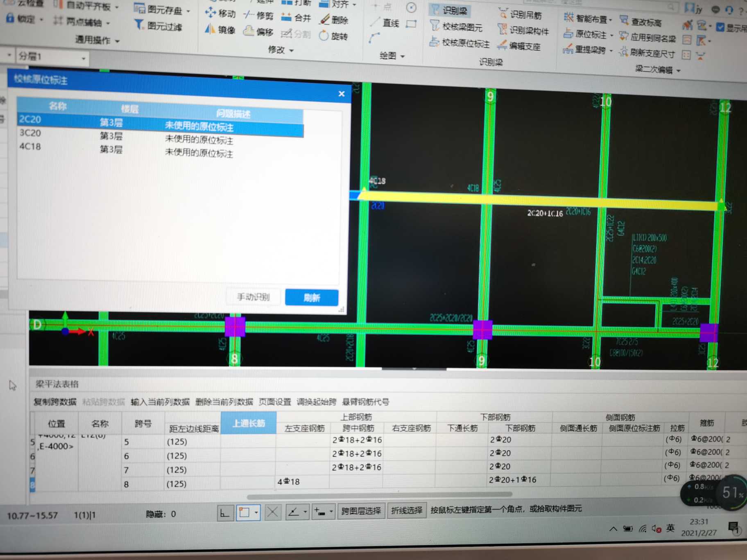Click the 镜像 (Mirror) tool

(x=220, y=29)
